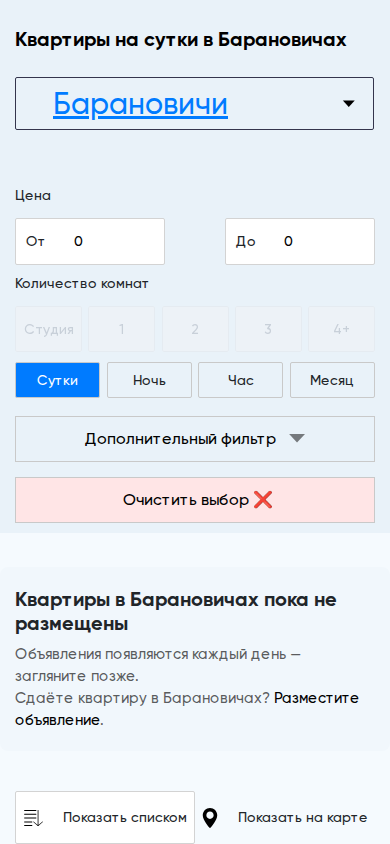The height and width of the screenshot is (844, 390).
Task: Select 1 room option
Action: 122,329
